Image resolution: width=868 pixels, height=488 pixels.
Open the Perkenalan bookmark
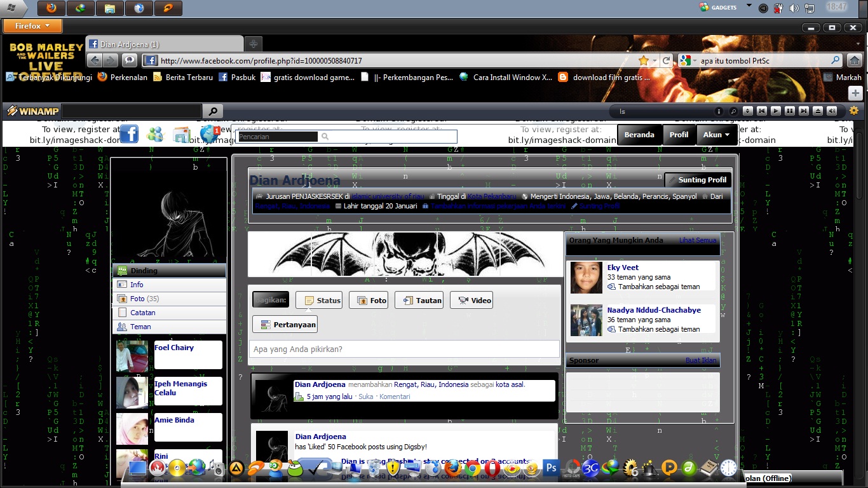click(123, 78)
